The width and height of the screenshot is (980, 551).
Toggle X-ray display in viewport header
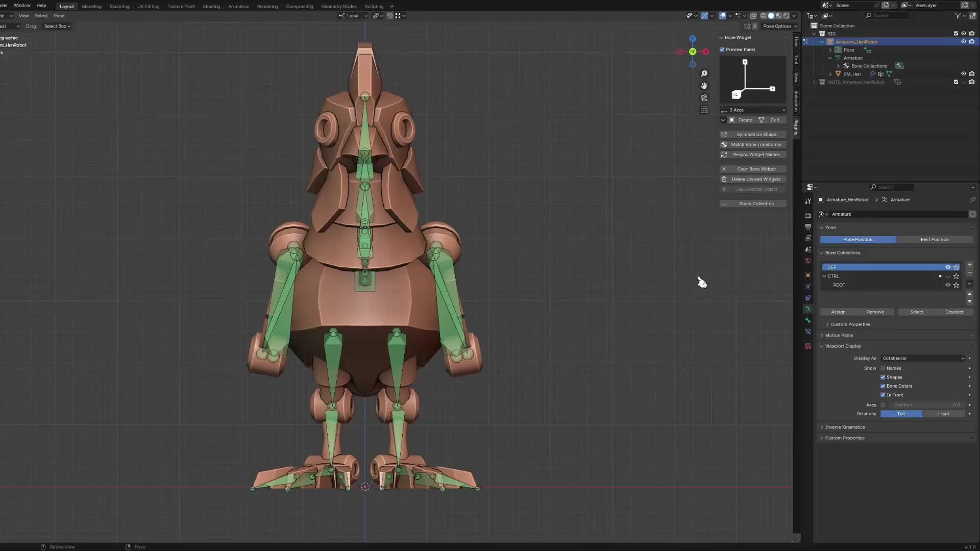click(x=753, y=16)
